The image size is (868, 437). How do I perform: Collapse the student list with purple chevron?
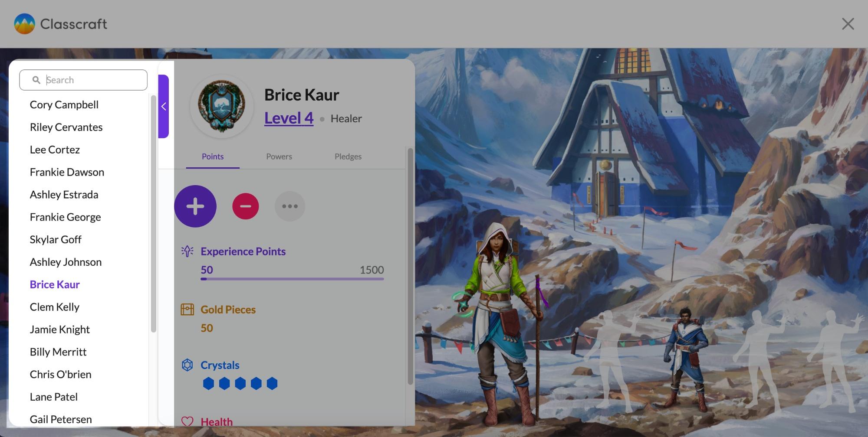click(x=164, y=107)
